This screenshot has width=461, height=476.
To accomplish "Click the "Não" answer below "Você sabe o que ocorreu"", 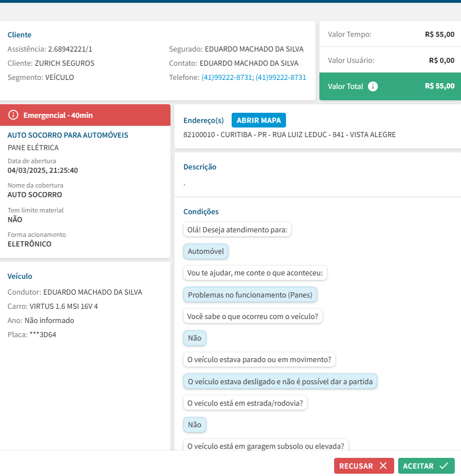I will [x=195, y=338].
